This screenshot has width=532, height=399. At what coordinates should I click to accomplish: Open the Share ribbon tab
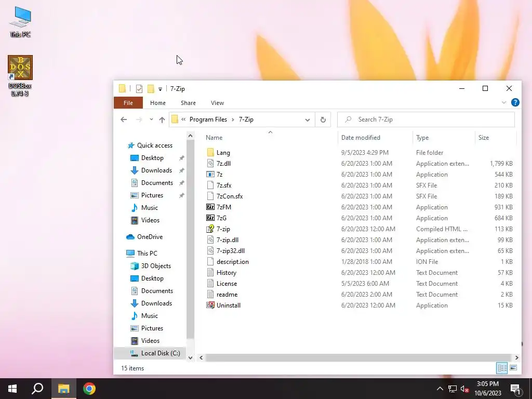click(x=188, y=103)
